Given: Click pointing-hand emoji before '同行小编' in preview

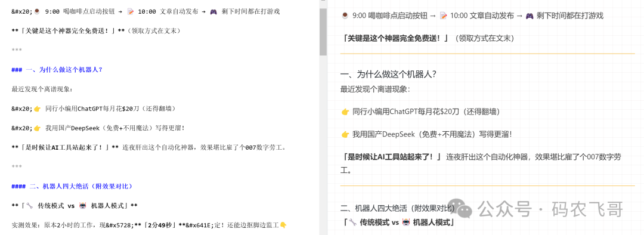Looking at the screenshot, I should click(345, 112).
